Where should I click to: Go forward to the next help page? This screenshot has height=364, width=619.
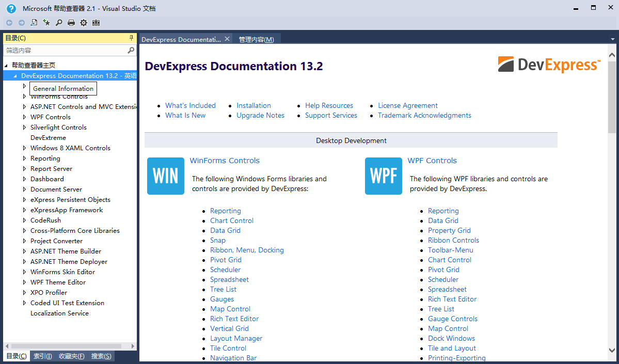(22, 23)
